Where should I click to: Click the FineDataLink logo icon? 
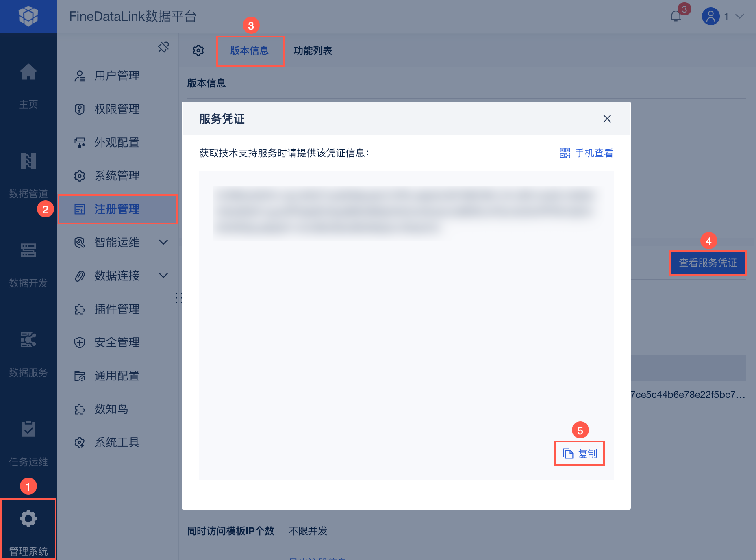point(28,16)
